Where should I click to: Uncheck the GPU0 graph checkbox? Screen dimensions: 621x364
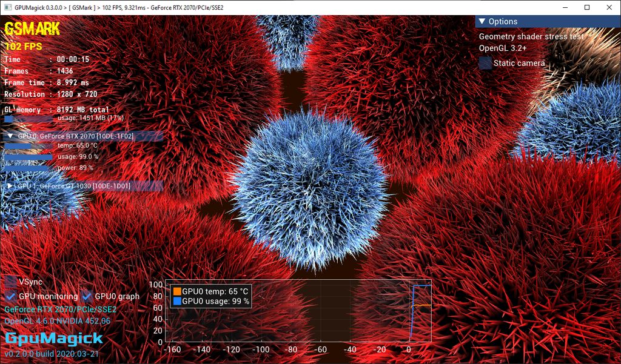(87, 296)
